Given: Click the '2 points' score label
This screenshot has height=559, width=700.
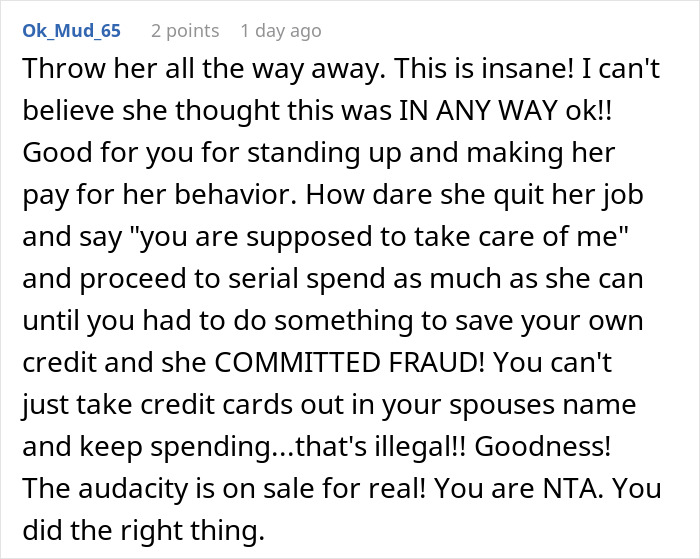Looking at the screenshot, I should click(x=187, y=31).
